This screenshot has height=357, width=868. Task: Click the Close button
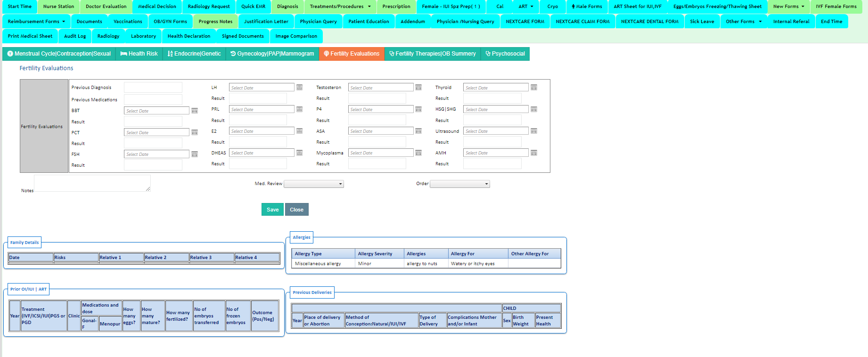coord(297,210)
